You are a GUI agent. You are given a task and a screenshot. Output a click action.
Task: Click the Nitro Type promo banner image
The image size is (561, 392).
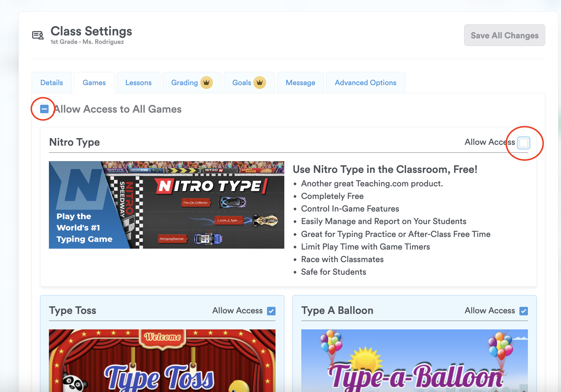[167, 205]
